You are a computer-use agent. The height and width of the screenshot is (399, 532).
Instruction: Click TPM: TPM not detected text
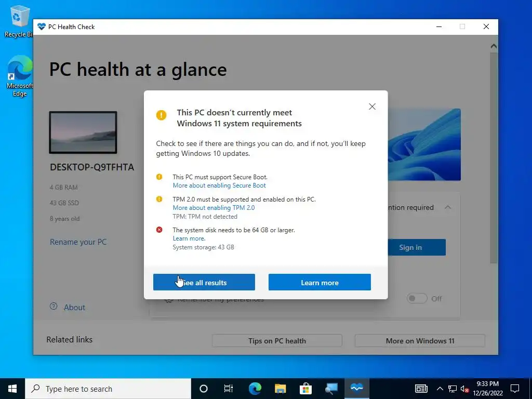point(205,217)
